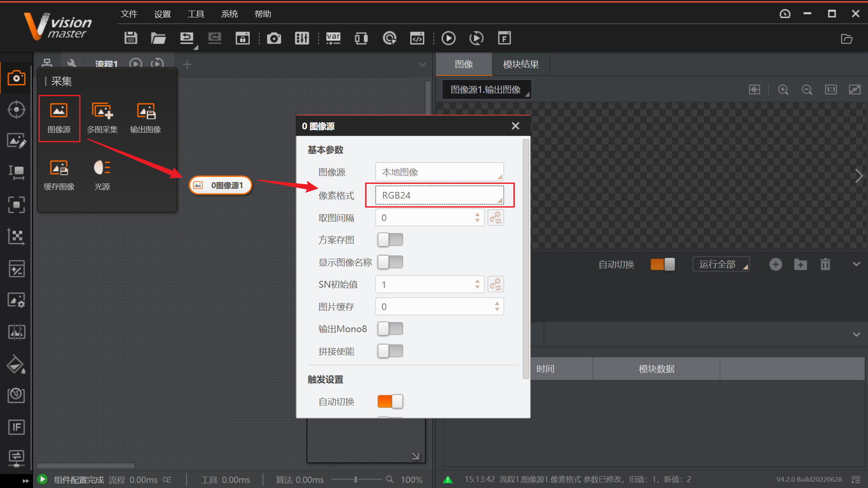Click the 0图像源1 node in flow
Viewport: 868px width, 488px height.
click(x=221, y=186)
